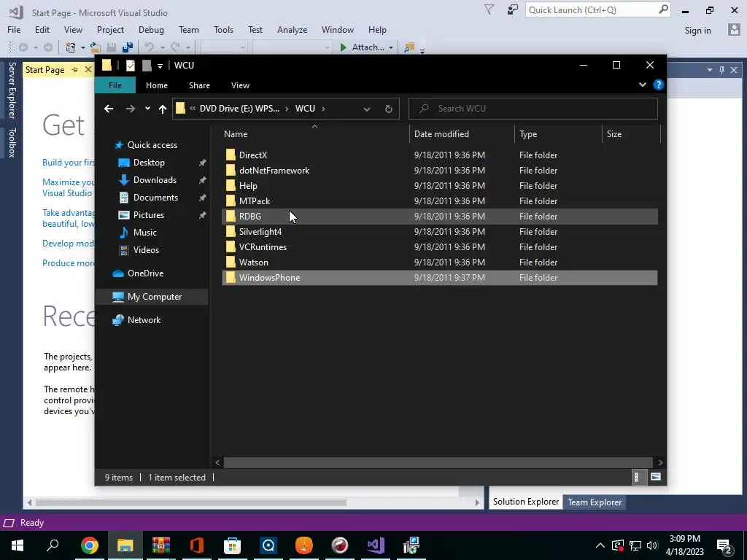Click Visual Studio New Project icon
747x560 pixels.
pyautogui.click(x=71, y=47)
